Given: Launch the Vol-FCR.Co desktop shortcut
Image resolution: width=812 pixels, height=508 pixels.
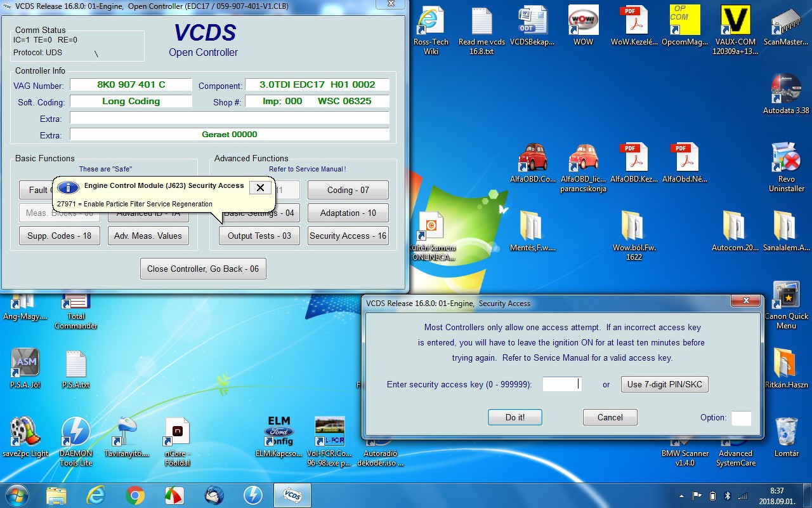Looking at the screenshot, I should (x=329, y=441).
